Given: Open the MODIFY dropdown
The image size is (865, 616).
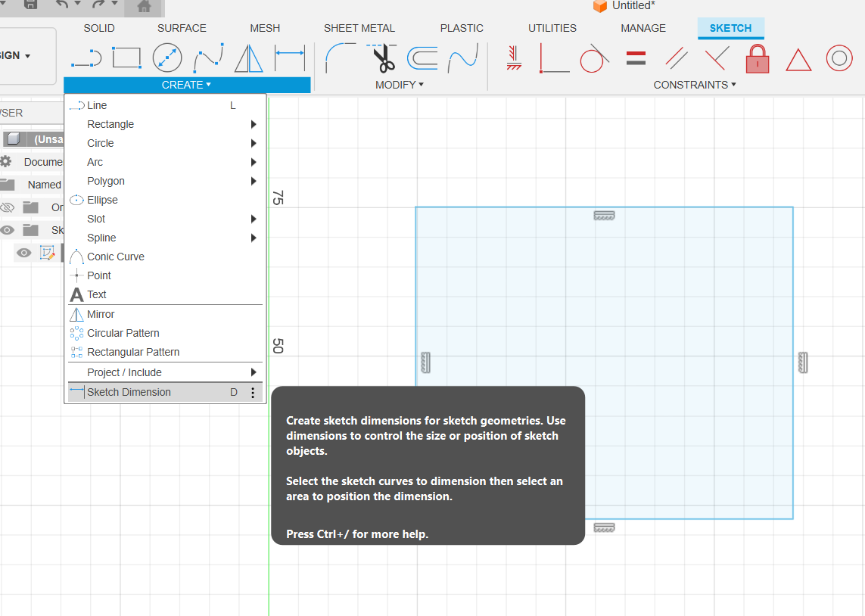Looking at the screenshot, I should pyautogui.click(x=400, y=85).
